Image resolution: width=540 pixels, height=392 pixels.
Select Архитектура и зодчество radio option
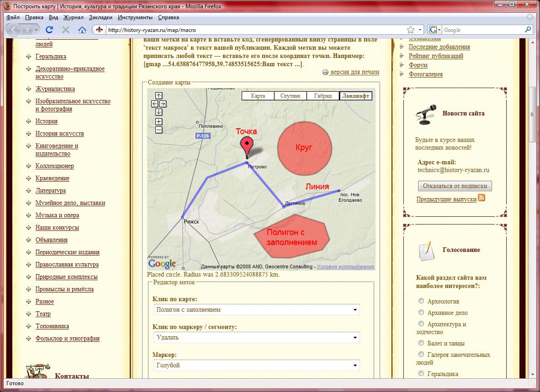click(x=421, y=324)
